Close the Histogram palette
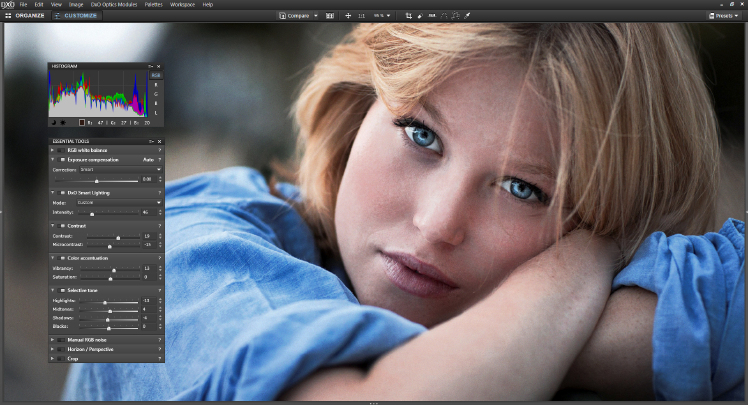 coord(159,66)
